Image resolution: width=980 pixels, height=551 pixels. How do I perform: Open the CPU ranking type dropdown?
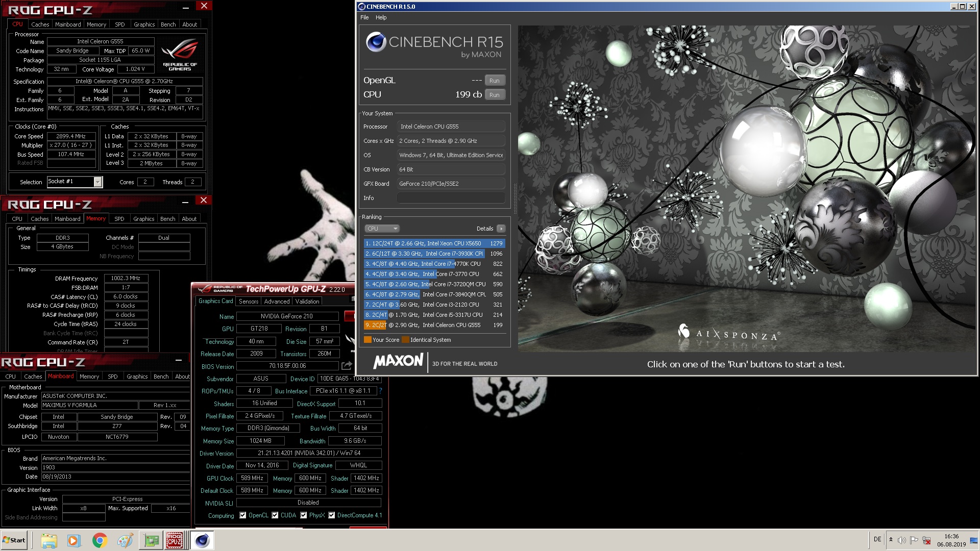click(x=382, y=229)
